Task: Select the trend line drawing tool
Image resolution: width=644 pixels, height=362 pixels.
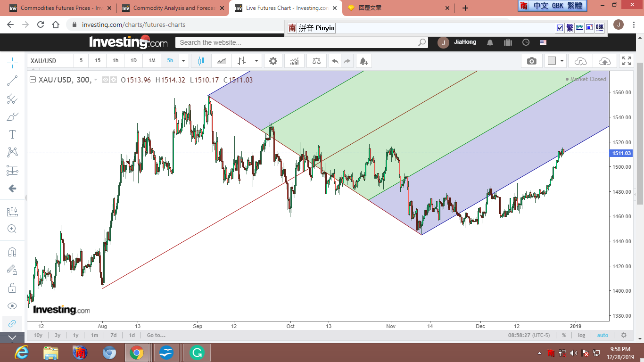Action: tap(12, 81)
